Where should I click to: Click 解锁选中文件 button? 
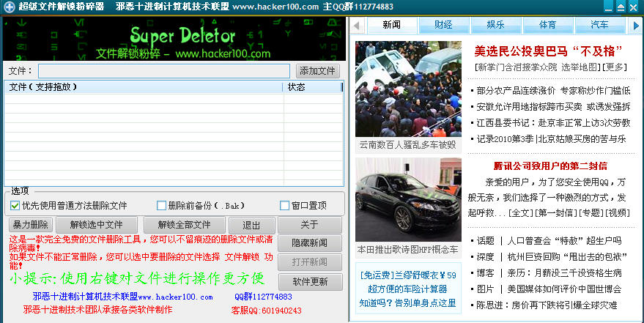(90, 225)
